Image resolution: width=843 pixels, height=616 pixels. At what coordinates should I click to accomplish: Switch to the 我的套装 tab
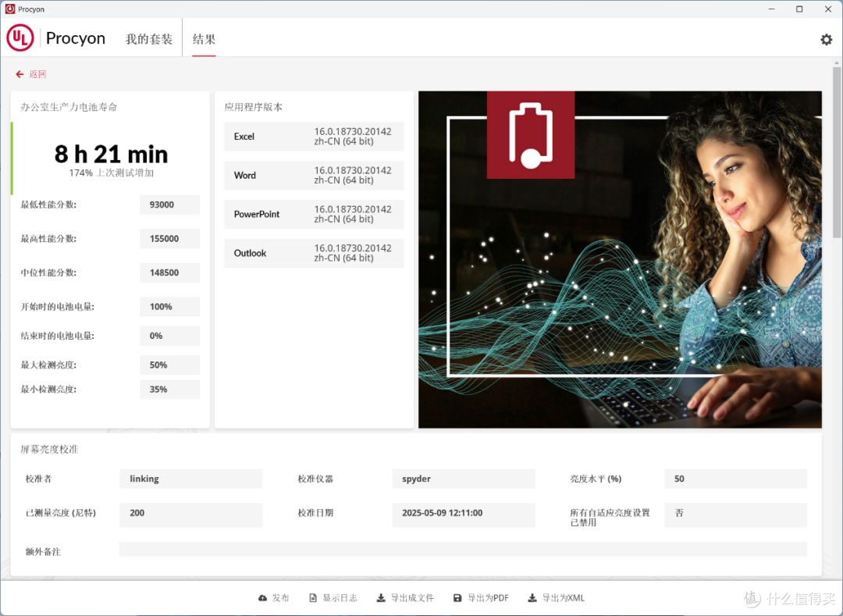click(149, 39)
